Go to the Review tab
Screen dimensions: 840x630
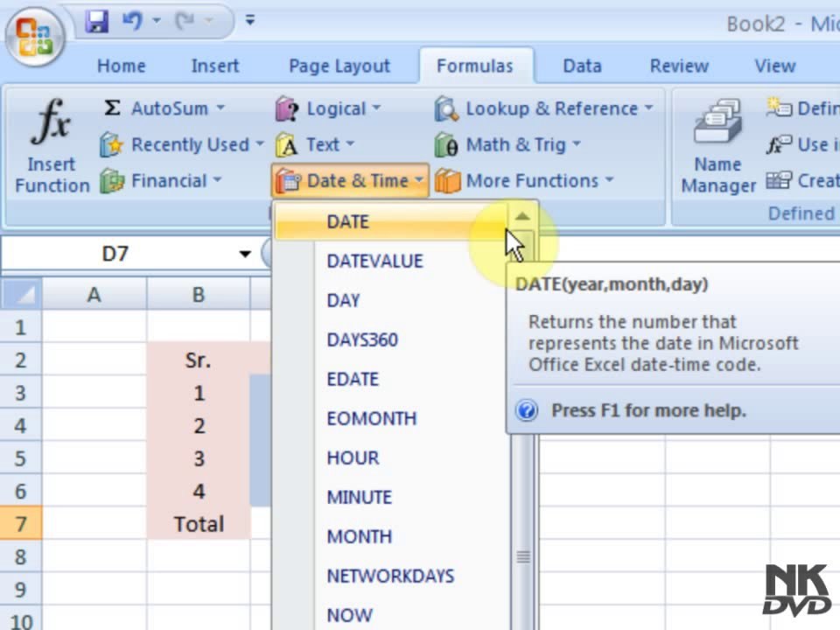pyautogui.click(x=679, y=66)
